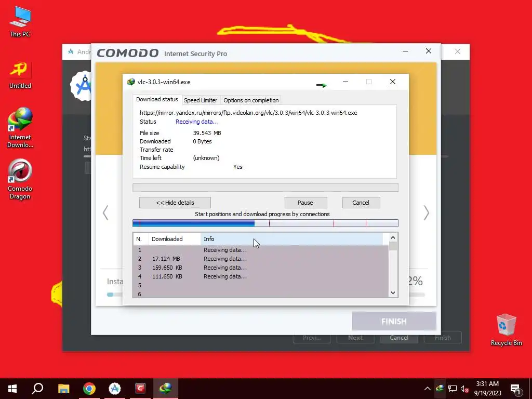This screenshot has width=532, height=399.
Task: Click IDM icon in download dialog title
Action: (130, 82)
